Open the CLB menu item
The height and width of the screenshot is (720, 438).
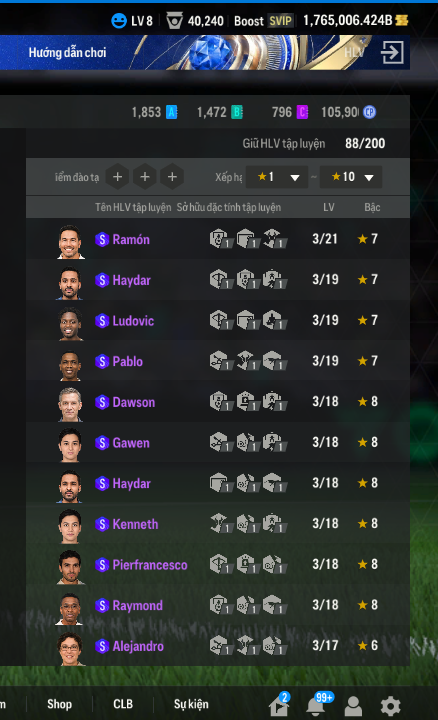(x=123, y=704)
